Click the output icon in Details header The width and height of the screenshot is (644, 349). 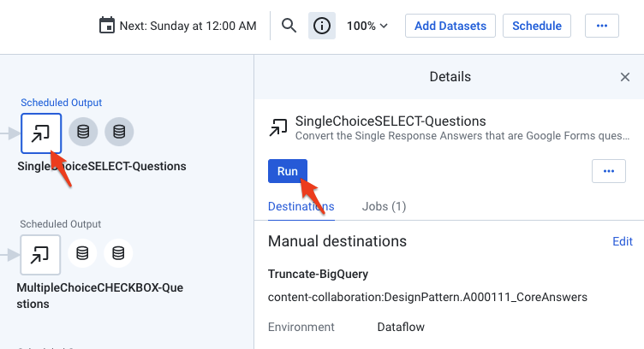278,127
